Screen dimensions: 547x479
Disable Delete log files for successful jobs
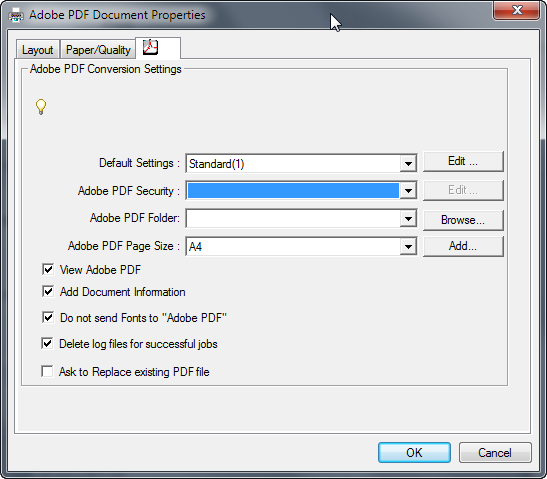click(x=47, y=343)
